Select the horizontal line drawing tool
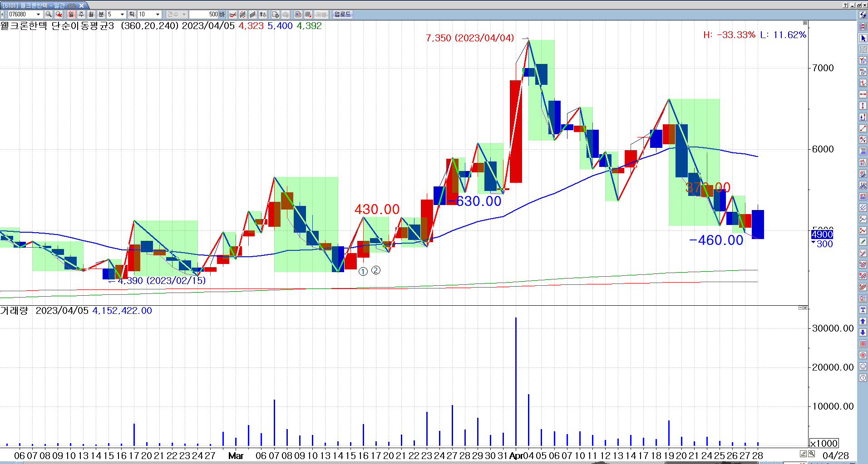Screen dimensions: 868x464 tap(863, 94)
